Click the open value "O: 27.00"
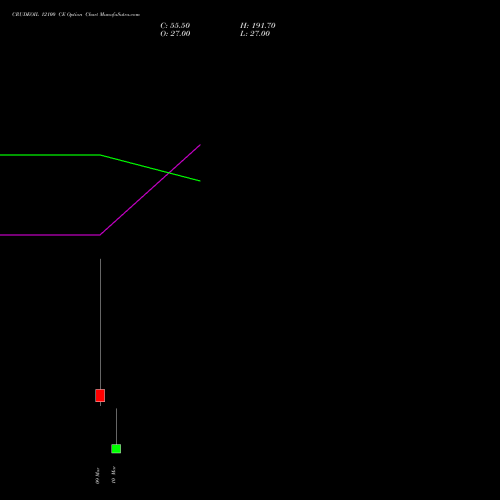 (x=175, y=34)
